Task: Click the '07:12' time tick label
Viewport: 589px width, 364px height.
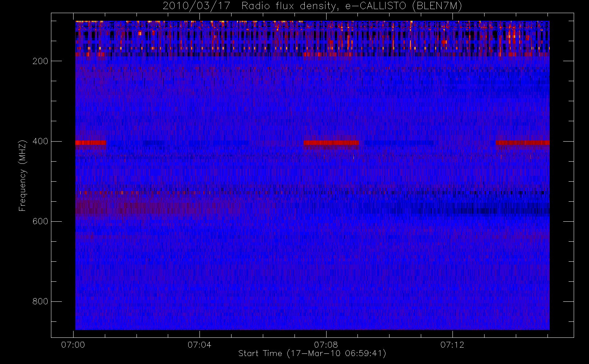Action: 452,344
